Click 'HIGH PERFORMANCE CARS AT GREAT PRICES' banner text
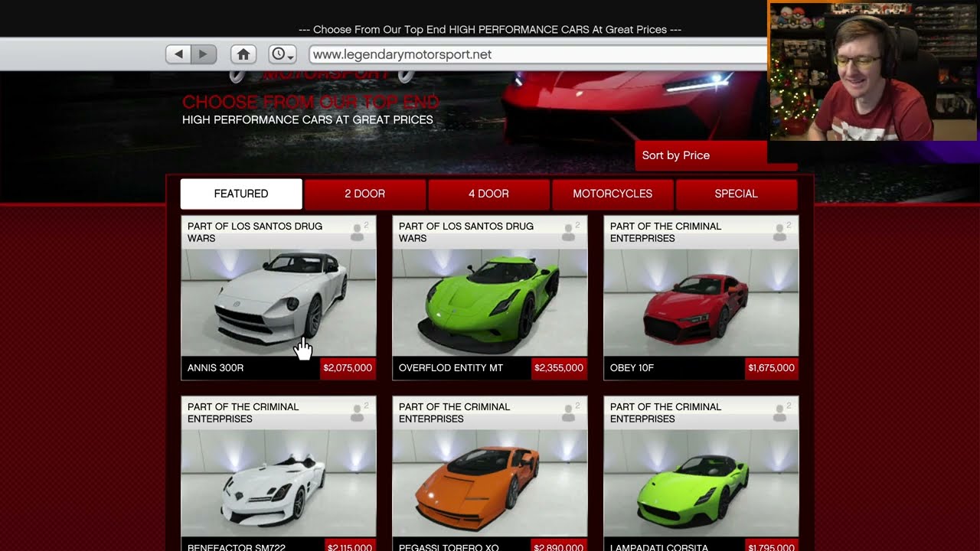This screenshot has width=980, height=551. 308,120
